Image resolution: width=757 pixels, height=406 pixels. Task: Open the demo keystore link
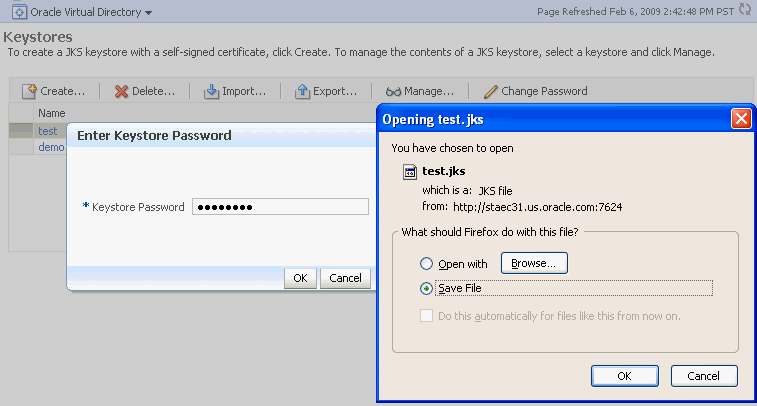51,147
